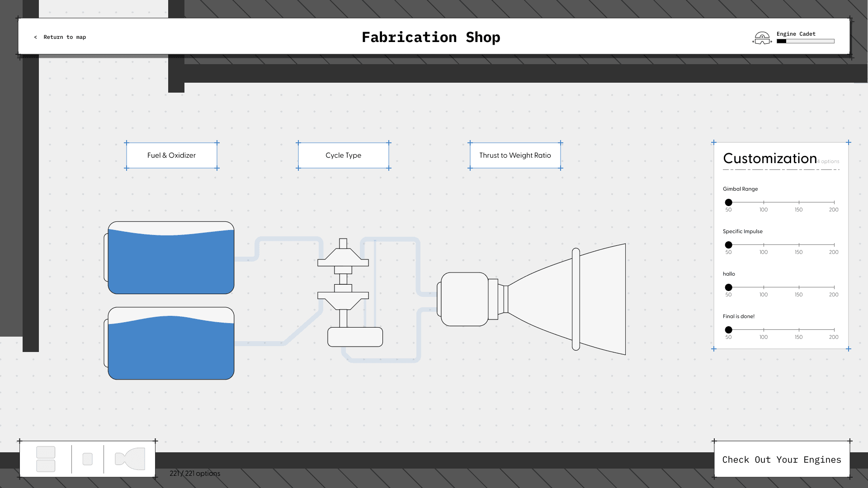868x488 pixels.
Task: Select the grid/layout view icon bottom-left
Action: click(x=46, y=459)
